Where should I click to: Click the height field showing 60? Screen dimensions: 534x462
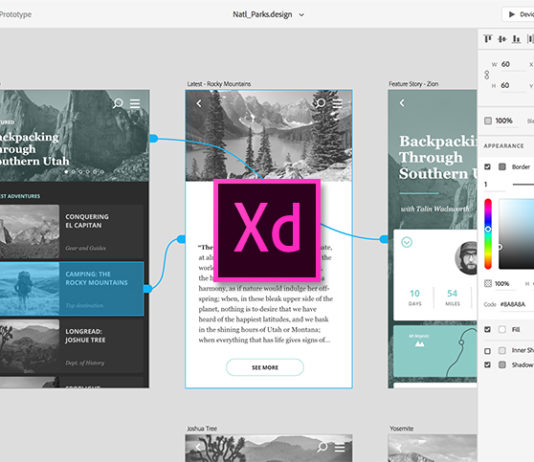pyautogui.click(x=512, y=85)
